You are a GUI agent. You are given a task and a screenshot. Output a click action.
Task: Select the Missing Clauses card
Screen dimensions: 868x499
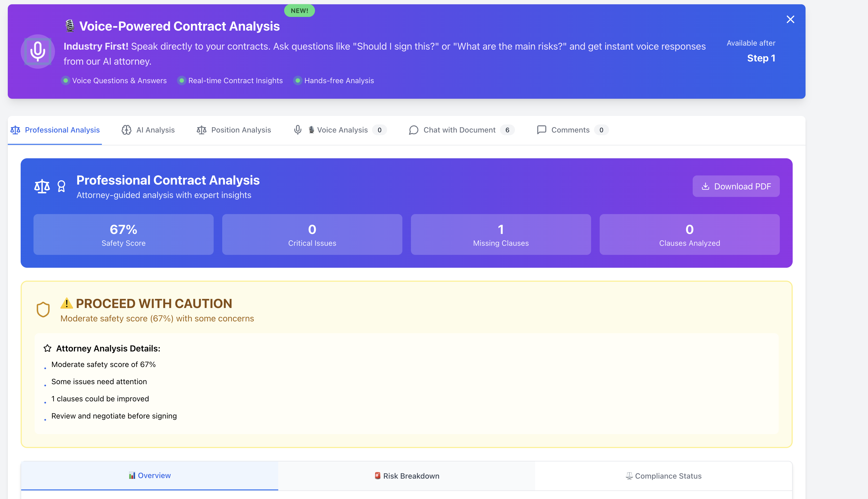point(500,234)
